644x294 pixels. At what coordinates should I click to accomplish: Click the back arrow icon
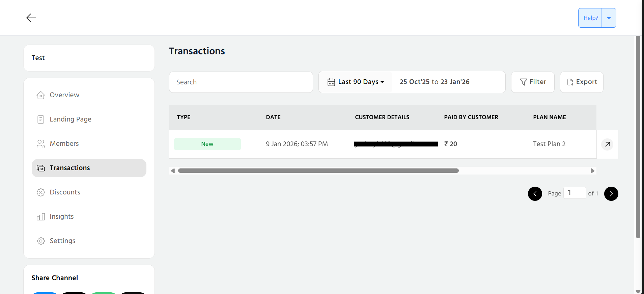[31, 18]
